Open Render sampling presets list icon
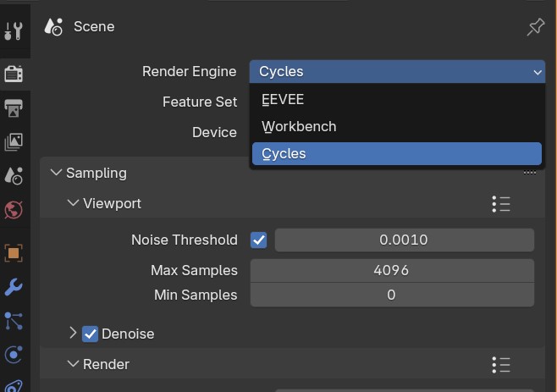557x392 pixels. pyautogui.click(x=501, y=365)
